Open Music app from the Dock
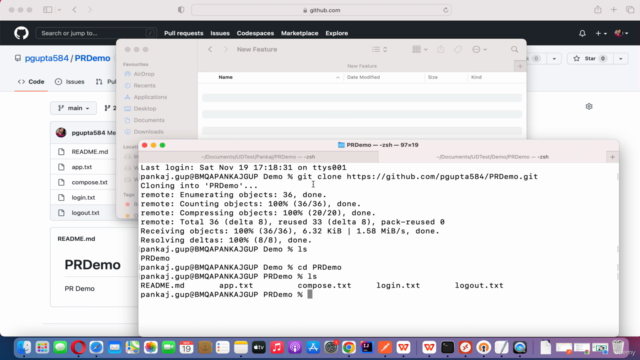 (277, 347)
